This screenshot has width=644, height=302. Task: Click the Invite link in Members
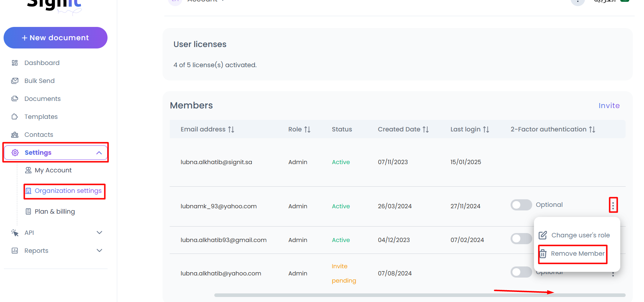click(x=609, y=106)
